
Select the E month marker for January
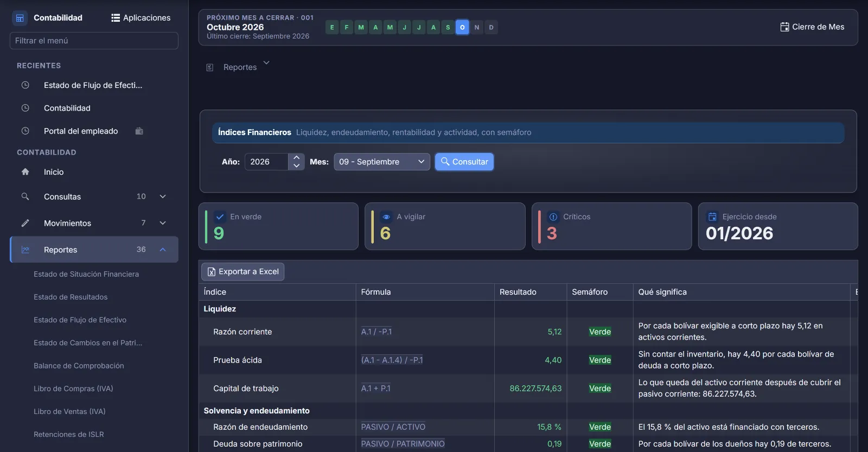332,27
